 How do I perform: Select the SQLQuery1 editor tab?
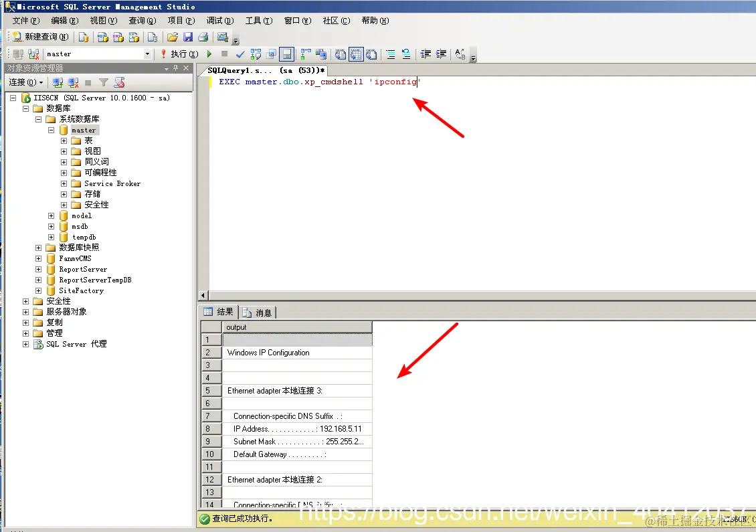click(x=265, y=70)
